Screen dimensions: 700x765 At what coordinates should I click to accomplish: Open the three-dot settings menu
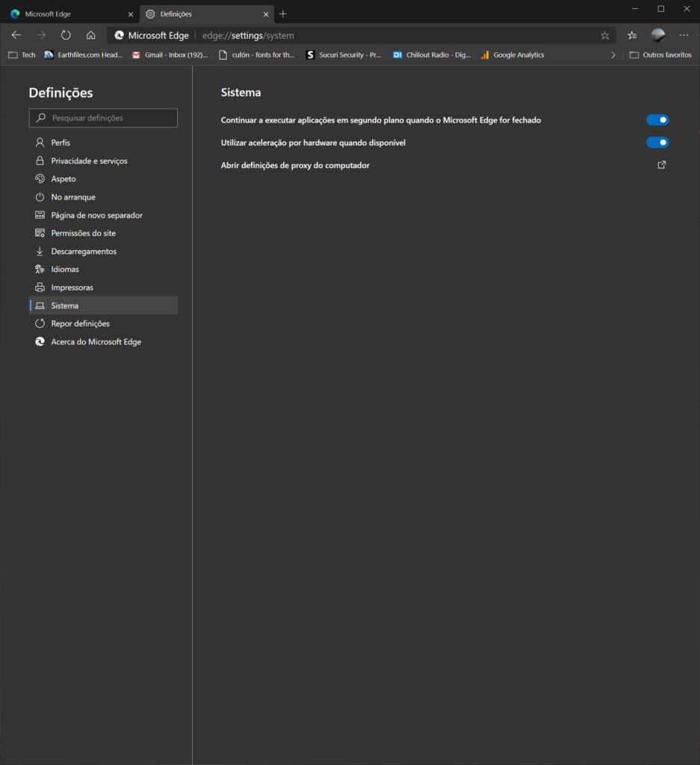[684, 35]
